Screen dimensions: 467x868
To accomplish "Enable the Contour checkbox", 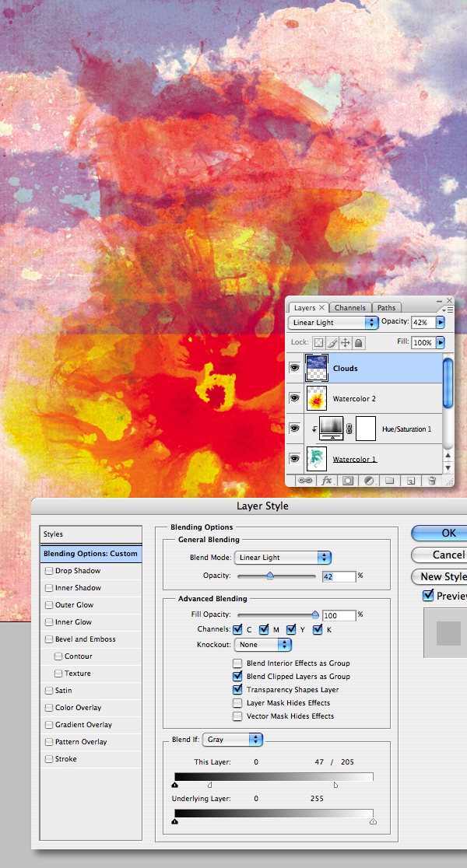I will click(58, 656).
